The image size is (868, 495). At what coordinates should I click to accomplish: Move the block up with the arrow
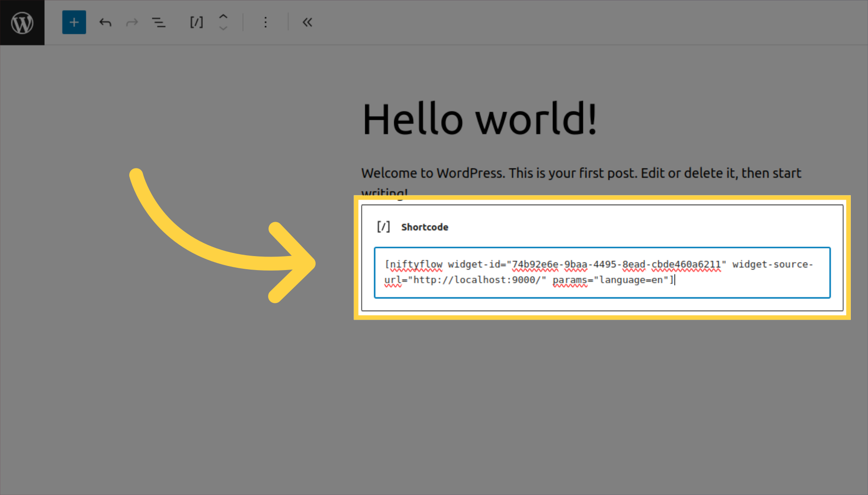[223, 16]
